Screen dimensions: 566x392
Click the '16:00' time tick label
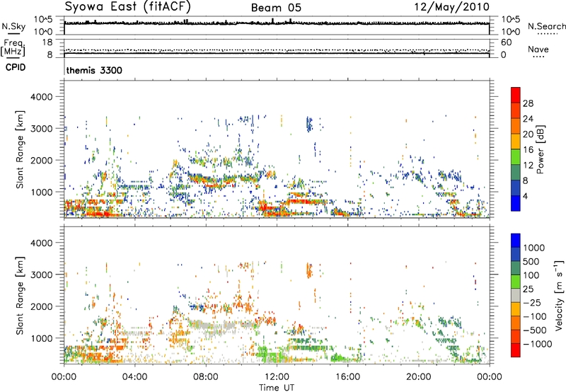tap(347, 377)
